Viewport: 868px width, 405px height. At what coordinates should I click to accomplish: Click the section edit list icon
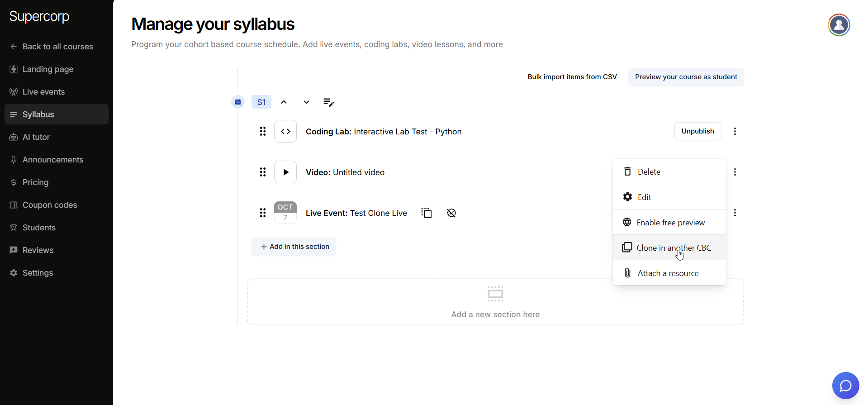point(328,102)
